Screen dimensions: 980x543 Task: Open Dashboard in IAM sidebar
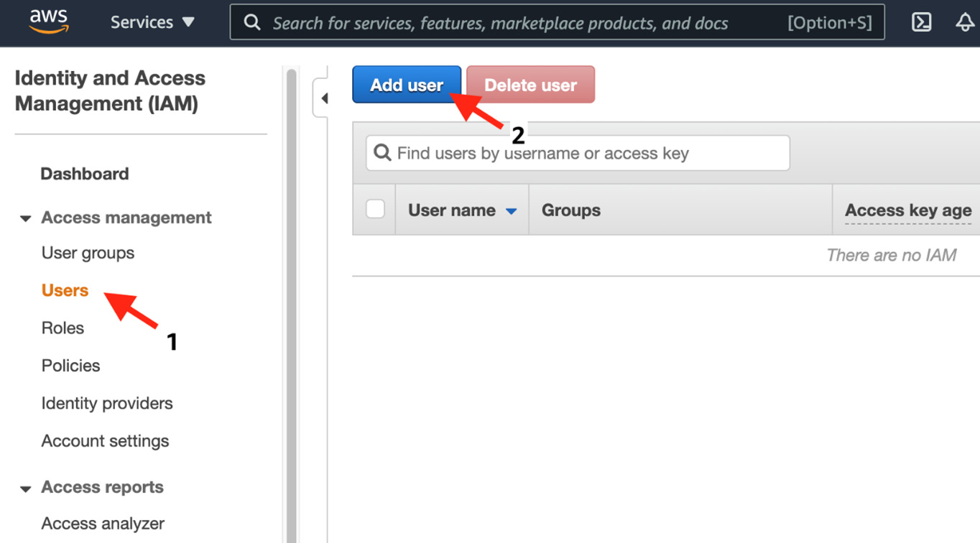click(85, 174)
